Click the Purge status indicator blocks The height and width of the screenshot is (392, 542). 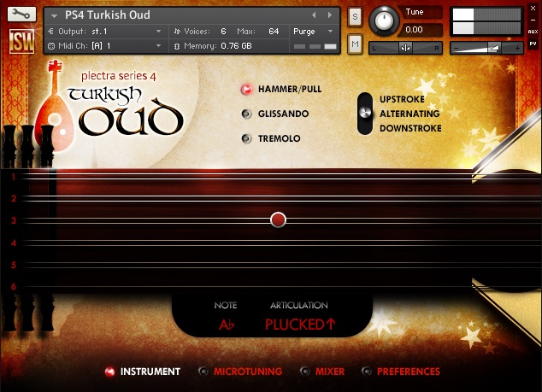click(315, 46)
